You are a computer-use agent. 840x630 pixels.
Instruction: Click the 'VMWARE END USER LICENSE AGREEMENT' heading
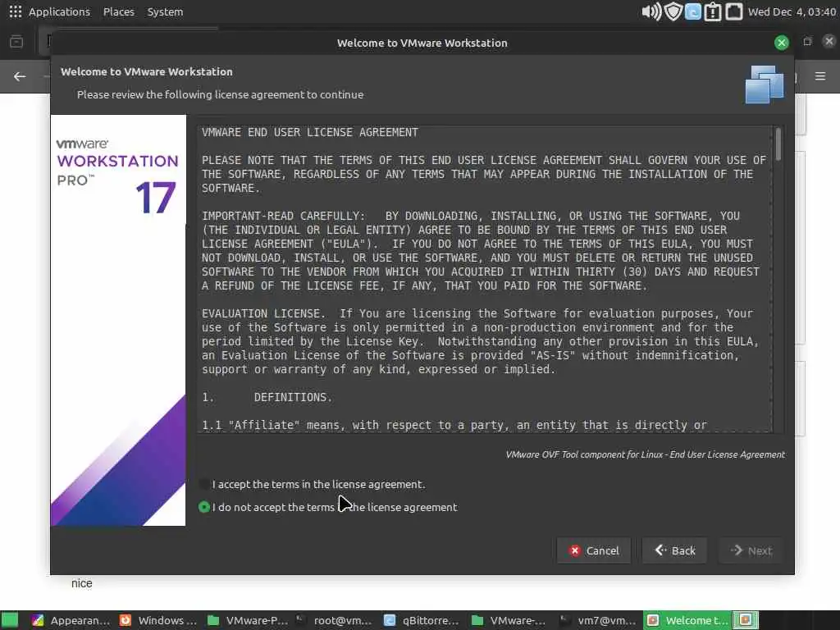pyautogui.click(x=309, y=132)
